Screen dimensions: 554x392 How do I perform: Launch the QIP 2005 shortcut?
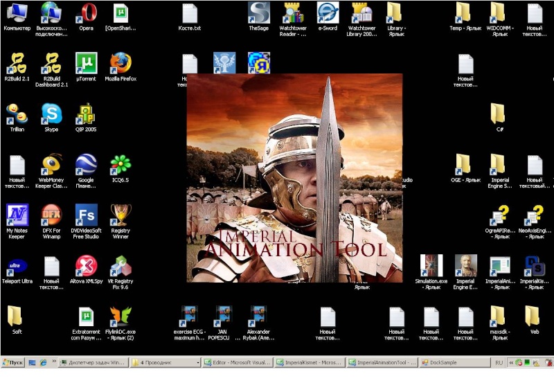[x=86, y=118]
